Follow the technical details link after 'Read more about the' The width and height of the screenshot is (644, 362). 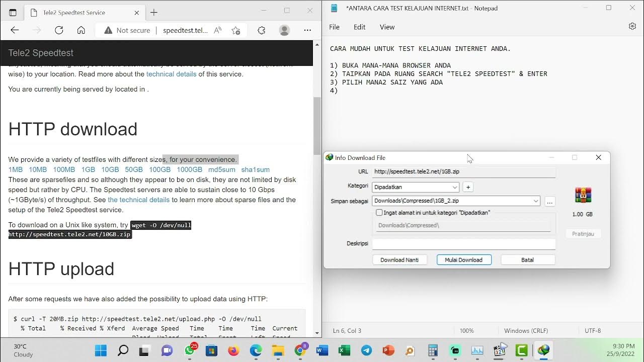(171, 74)
